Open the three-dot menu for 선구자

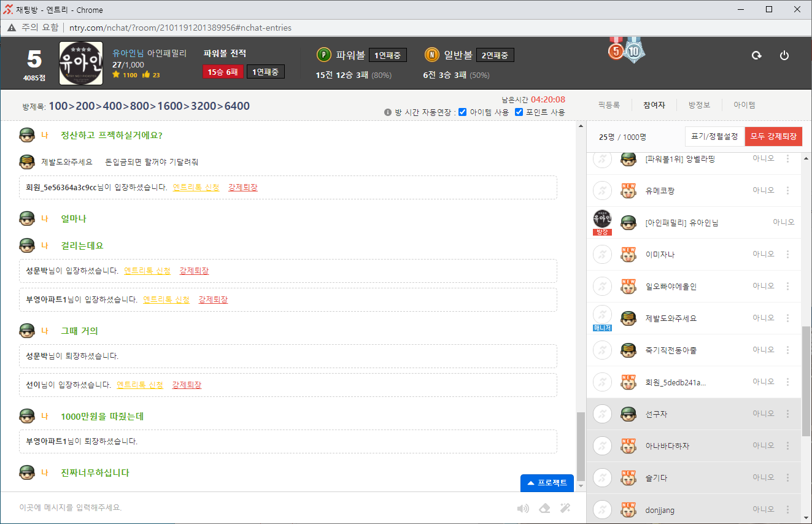pos(788,414)
